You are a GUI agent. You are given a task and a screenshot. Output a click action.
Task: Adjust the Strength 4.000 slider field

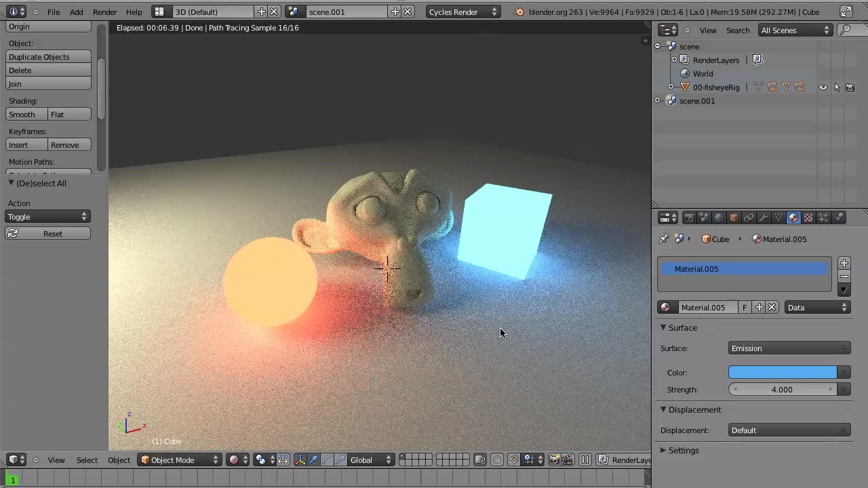pos(783,390)
